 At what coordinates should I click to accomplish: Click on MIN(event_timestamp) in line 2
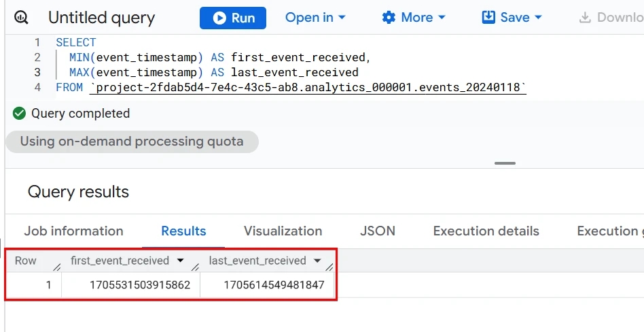tap(136, 58)
